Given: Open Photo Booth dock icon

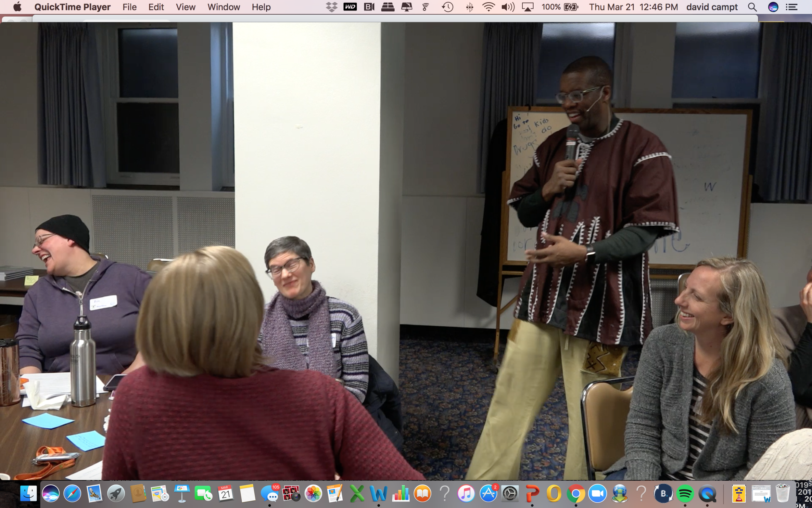Looking at the screenshot, I should pyautogui.click(x=291, y=493).
